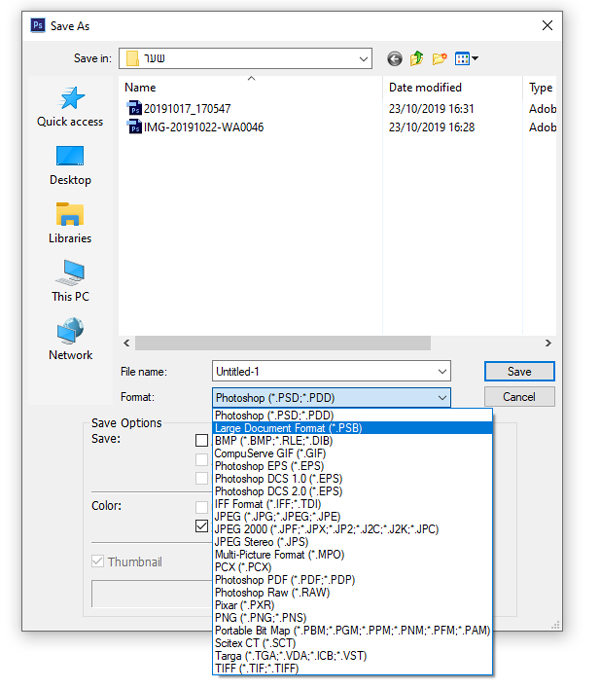Open Libraries location in sidebar
Screen dimensions: 600x688
point(70,223)
